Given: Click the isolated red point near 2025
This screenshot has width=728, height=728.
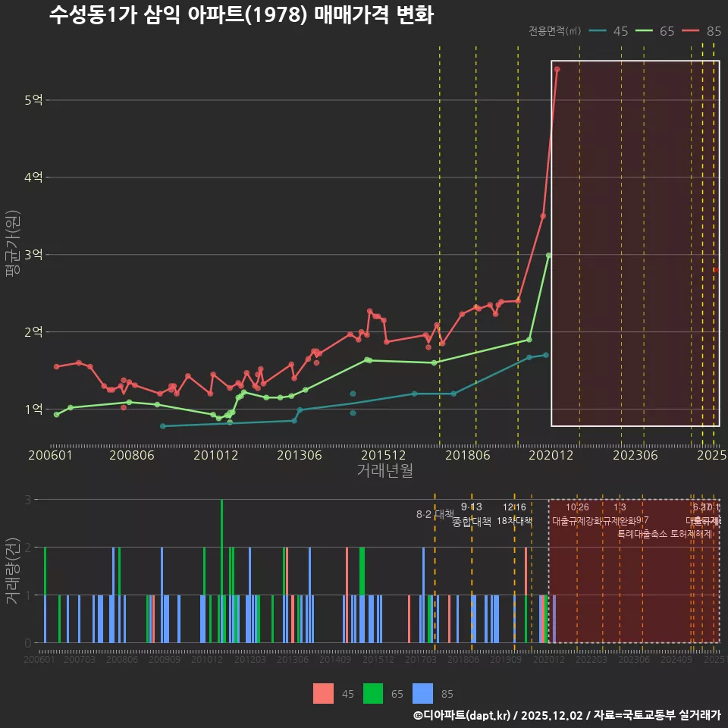Looking at the screenshot, I should [x=716, y=270].
